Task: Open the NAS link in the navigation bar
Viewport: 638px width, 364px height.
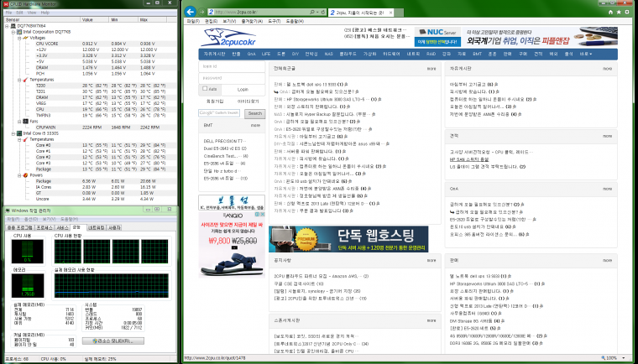Action: tap(329, 54)
